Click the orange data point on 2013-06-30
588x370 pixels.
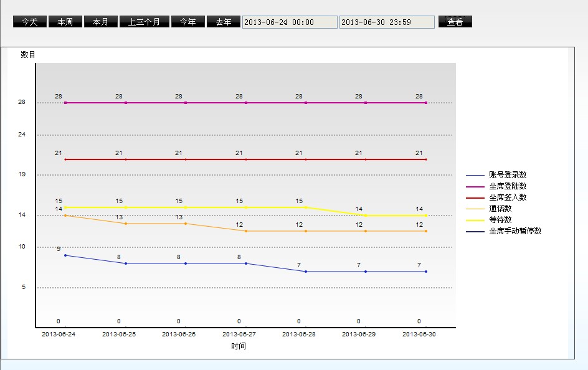(x=426, y=231)
